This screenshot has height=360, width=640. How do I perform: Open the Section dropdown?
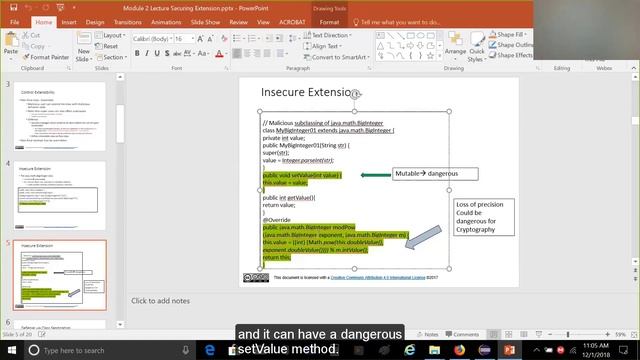coord(111,57)
